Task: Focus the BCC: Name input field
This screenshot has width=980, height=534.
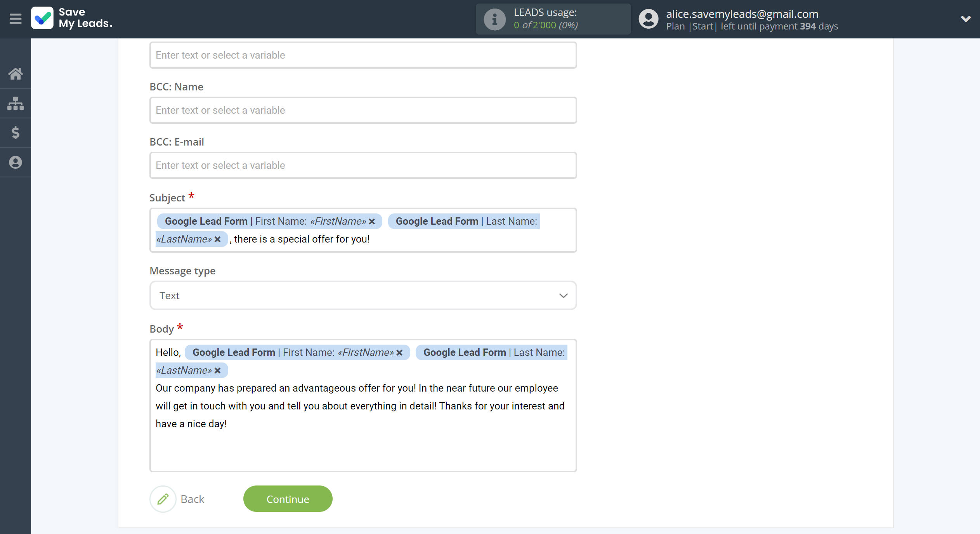Action: (x=363, y=111)
